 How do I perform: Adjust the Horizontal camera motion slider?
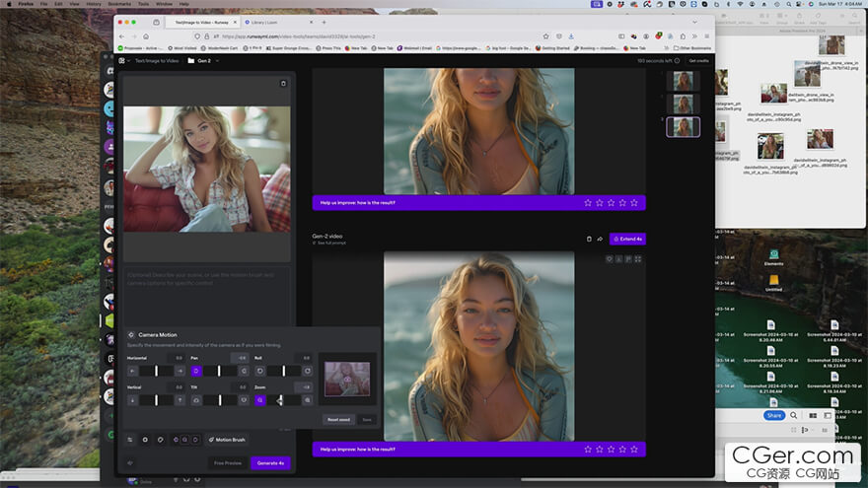(x=156, y=371)
